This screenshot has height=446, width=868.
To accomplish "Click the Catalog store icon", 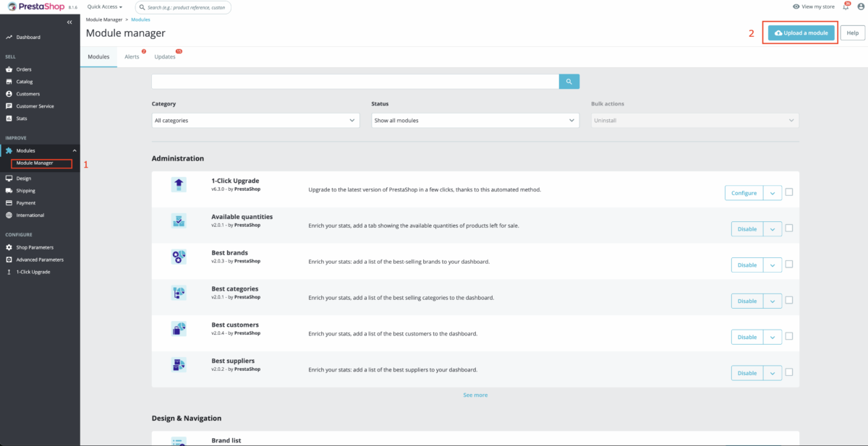I will pyautogui.click(x=9, y=82).
